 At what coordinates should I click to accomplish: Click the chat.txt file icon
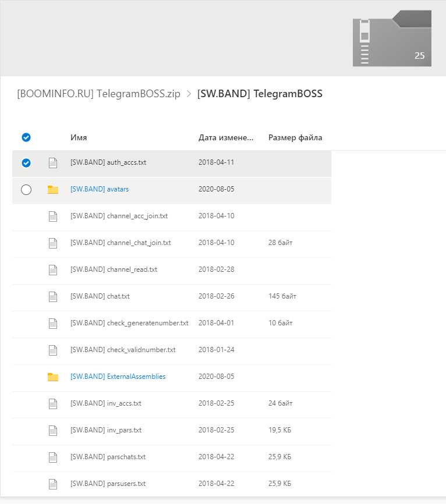[53, 297]
